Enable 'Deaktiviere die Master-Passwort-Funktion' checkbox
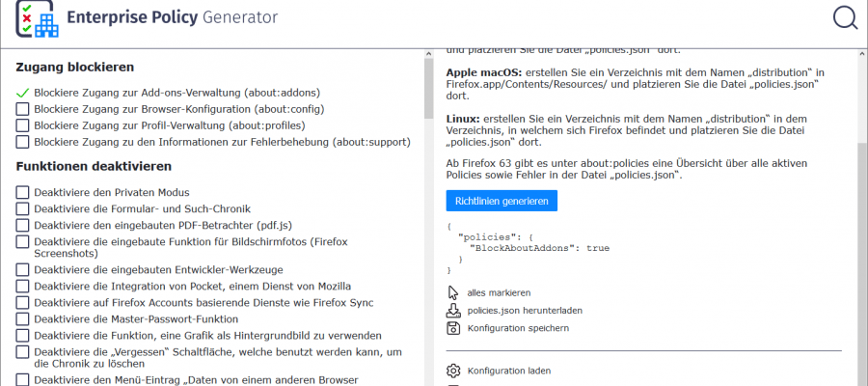This screenshot has width=868, height=386. click(x=23, y=318)
